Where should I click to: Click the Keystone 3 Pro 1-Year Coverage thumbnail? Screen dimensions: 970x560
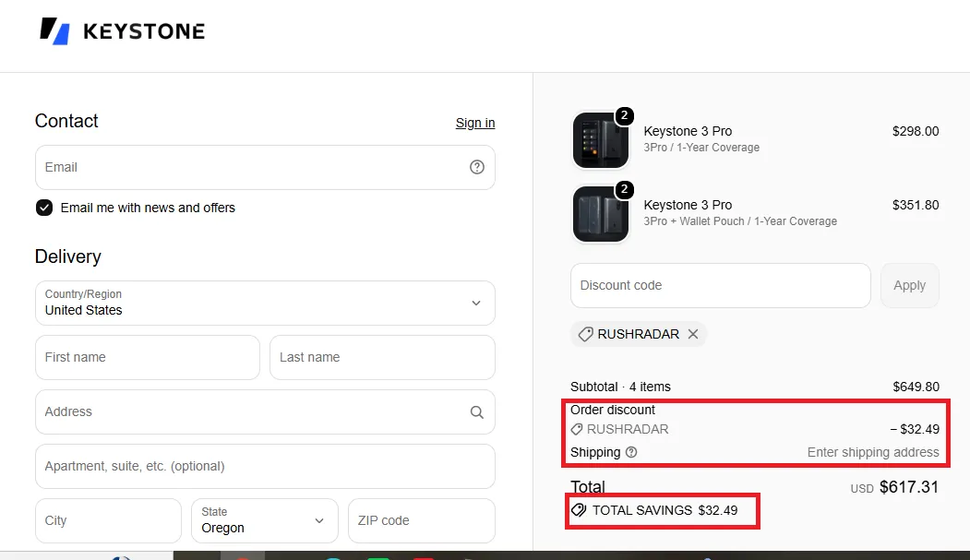[601, 140]
